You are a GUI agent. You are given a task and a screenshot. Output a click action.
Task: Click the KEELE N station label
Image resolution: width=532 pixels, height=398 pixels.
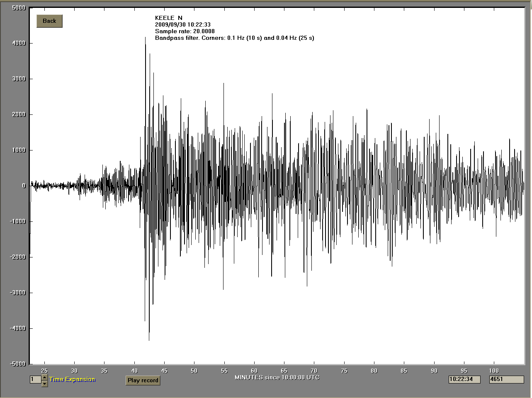point(168,18)
